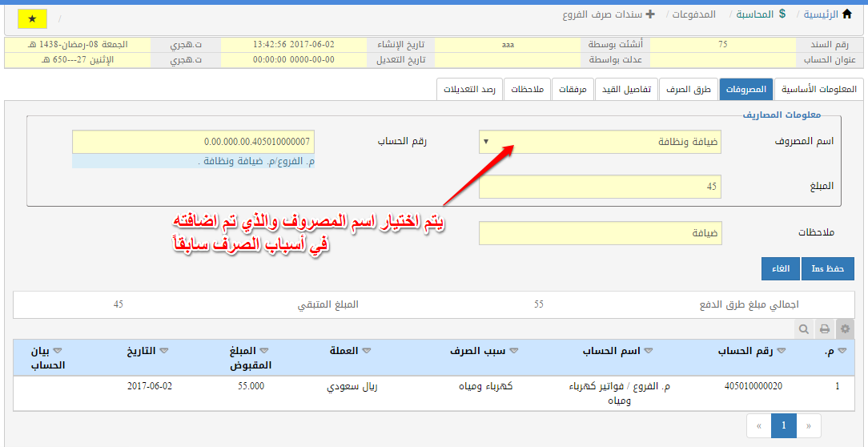Click the dollar sign accounting icon
The height and width of the screenshot is (447, 868).
(x=782, y=14)
